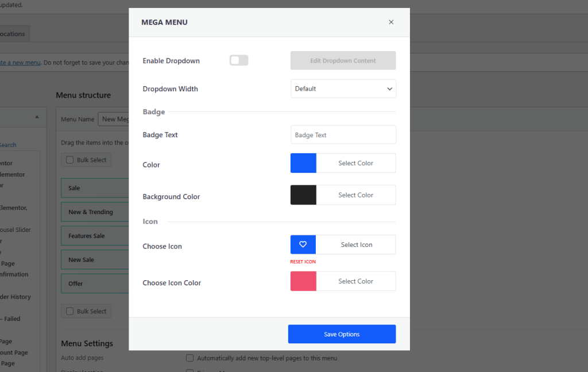Click the pink Icon Color swatch

point(303,281)
